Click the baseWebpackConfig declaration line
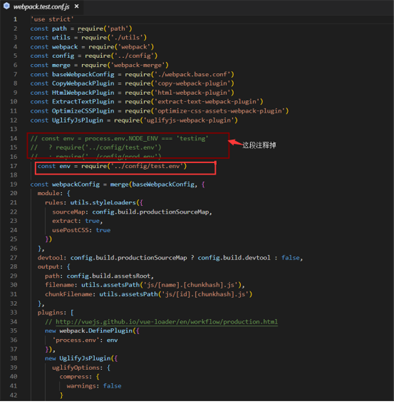The height and width of the screenshot is (402, 394). click(132, 74)
